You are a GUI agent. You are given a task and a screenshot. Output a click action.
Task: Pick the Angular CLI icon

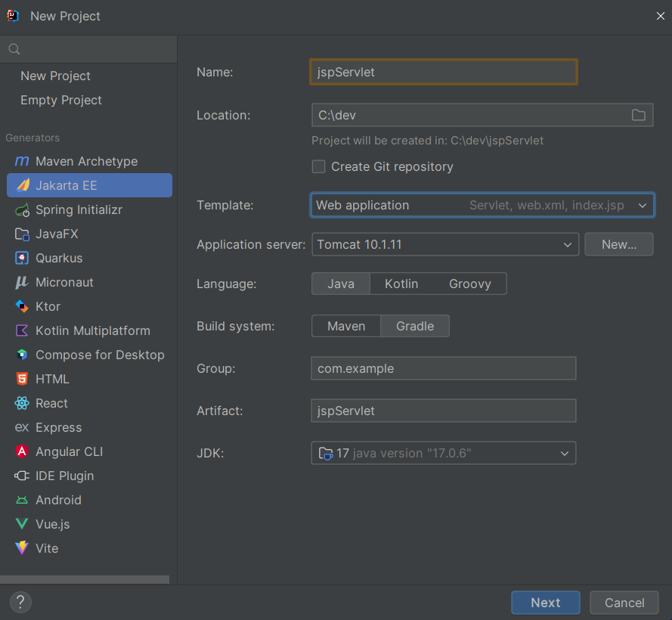22,451
